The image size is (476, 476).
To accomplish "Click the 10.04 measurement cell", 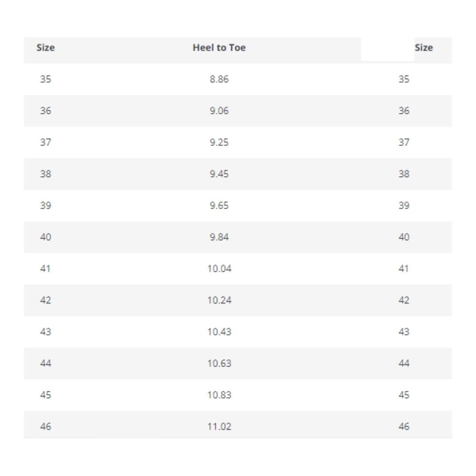I will (219, 268).
